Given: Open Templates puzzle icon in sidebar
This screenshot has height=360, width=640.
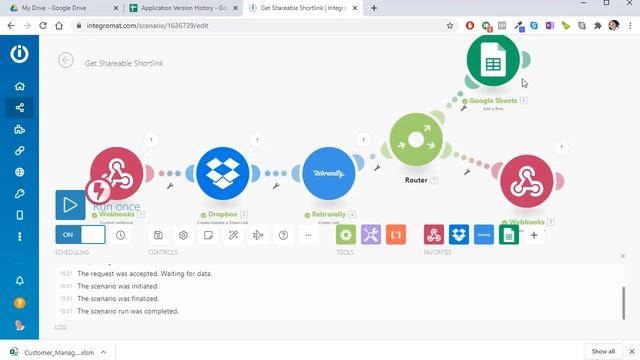Looking at the screenshot, I should click(x=20, y=129).
